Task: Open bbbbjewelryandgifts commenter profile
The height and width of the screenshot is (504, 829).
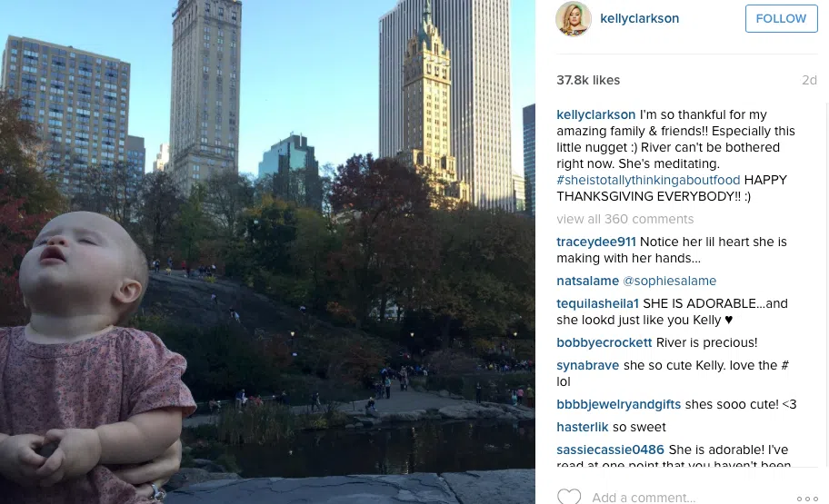Action: 619,405
